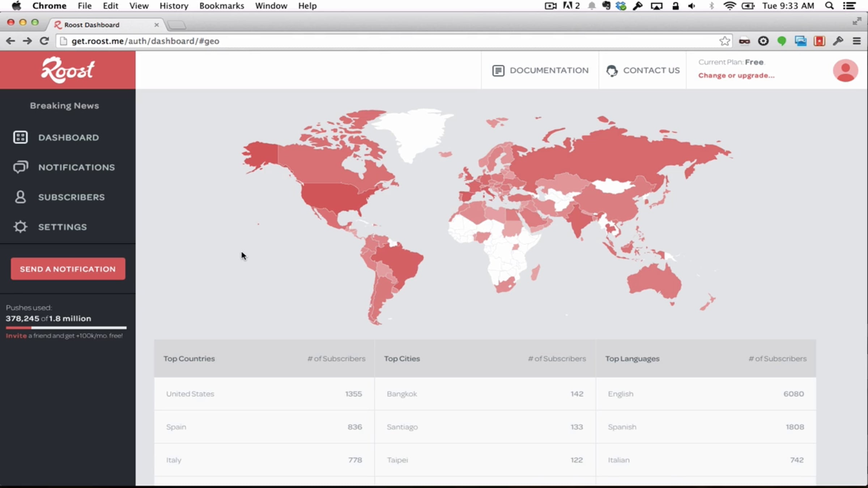The width and height of the screenshot is (868, 488).
Task: Bookmark page with the star icon
Action: pyautogui.click(x=724, y=41)
